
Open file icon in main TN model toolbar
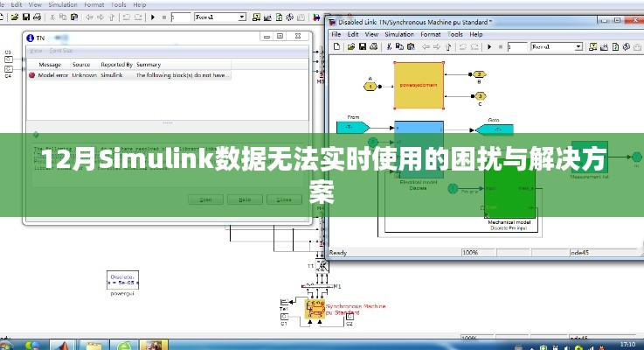(15, 17)
